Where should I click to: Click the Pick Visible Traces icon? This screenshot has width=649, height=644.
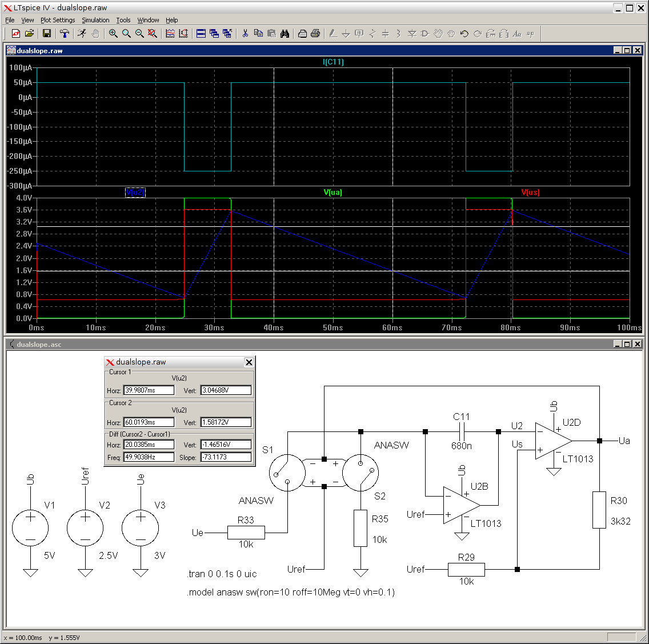[170, 34]
